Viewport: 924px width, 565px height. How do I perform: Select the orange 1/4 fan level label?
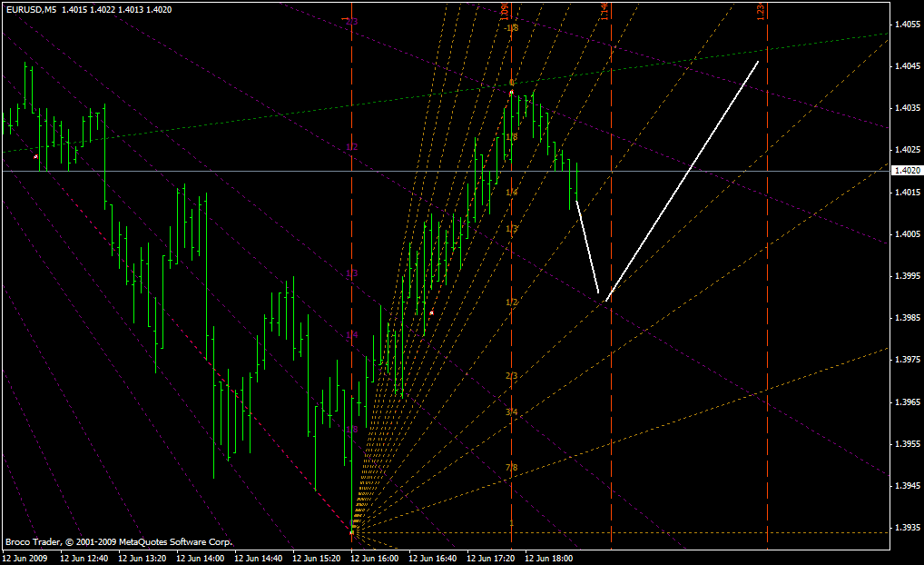(512, 193)
